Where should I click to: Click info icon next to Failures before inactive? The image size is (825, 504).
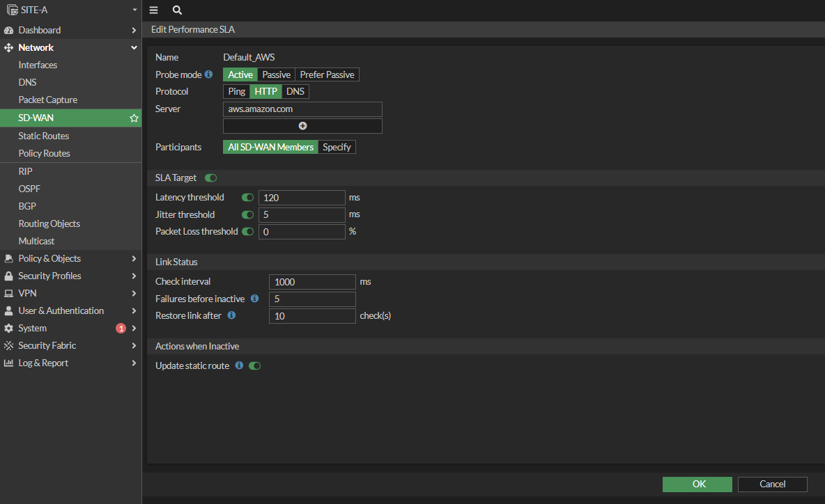pyautogui.click(x=254, y=299)
